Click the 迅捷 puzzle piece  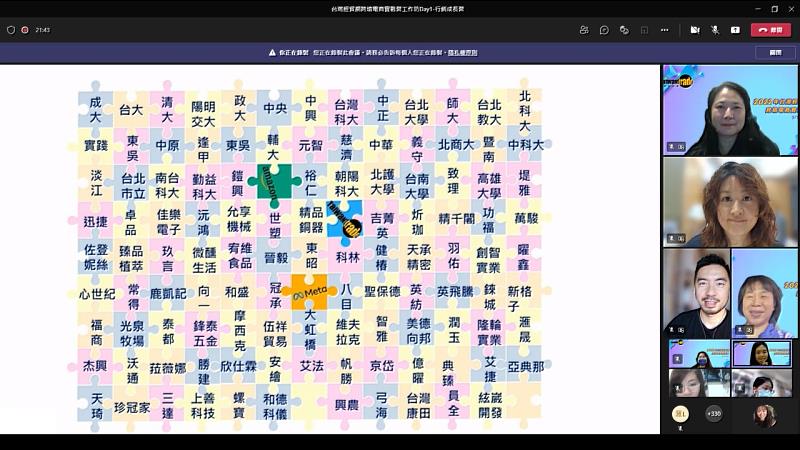pos(96,221)
